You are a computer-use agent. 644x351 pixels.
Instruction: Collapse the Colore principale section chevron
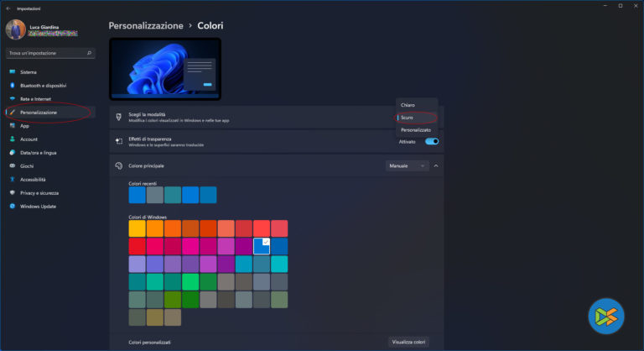pyautogui.click(x=436, y=165)
